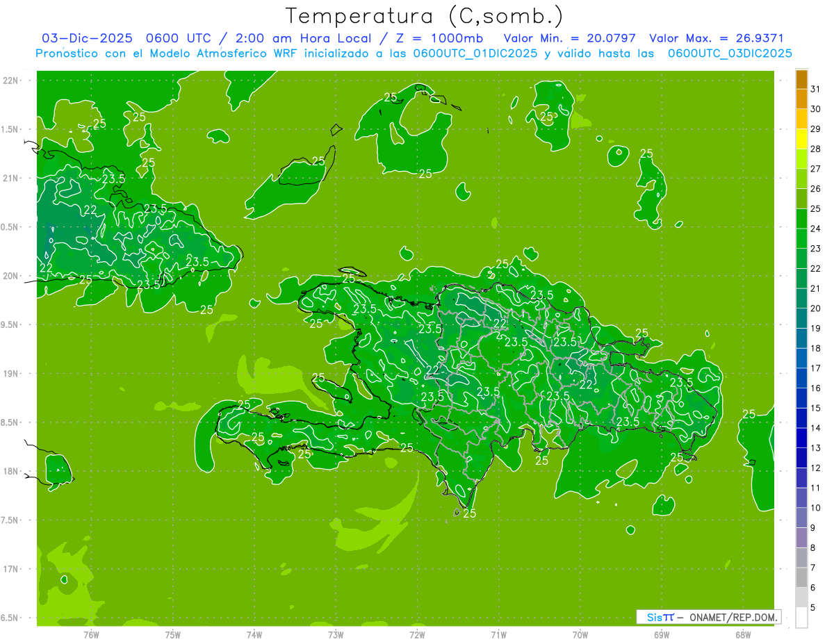Pick the yellow swatch between 28 and 29
Image resolution: width=834 pixels, height=644 pixels.
(801, 139)
